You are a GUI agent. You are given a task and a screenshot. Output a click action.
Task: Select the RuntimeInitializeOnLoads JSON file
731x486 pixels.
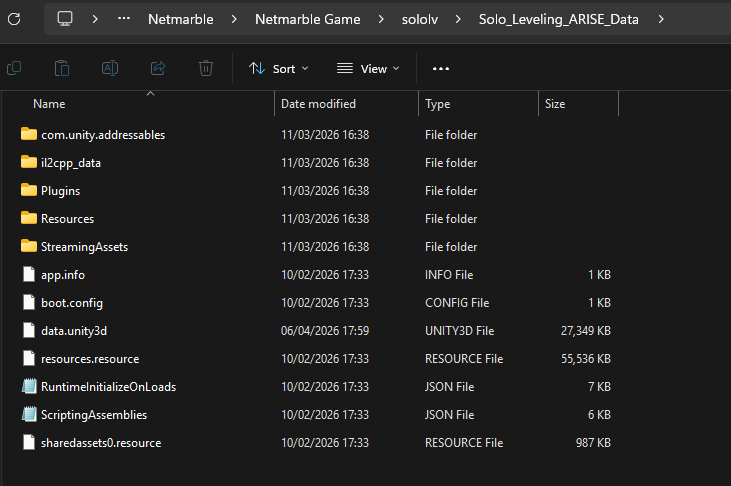click(108, 387)
